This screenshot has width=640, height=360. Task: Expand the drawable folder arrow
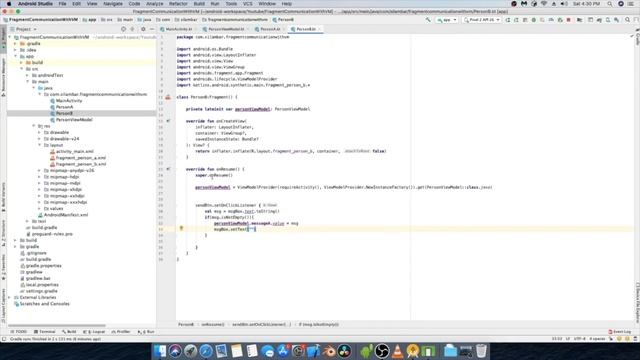(x=40, y=132)
